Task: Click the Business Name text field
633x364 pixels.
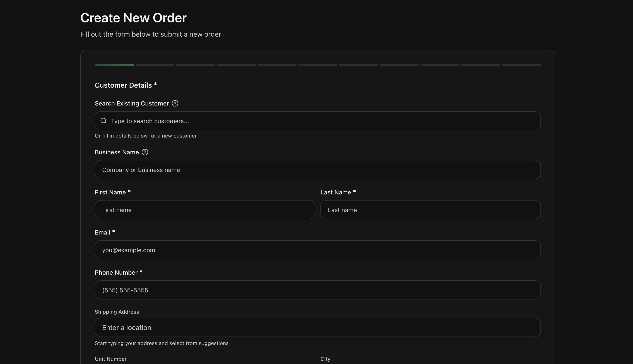Action: (317, 170)
